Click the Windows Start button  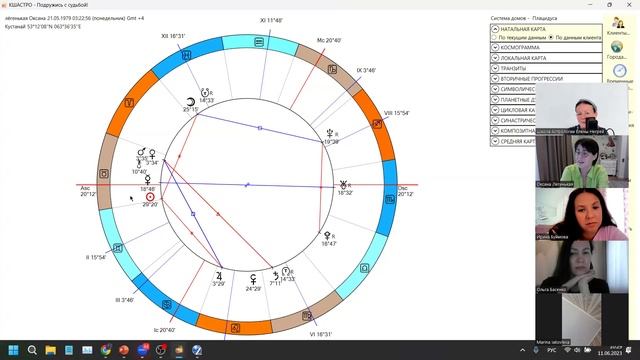(x=13, y=350)
